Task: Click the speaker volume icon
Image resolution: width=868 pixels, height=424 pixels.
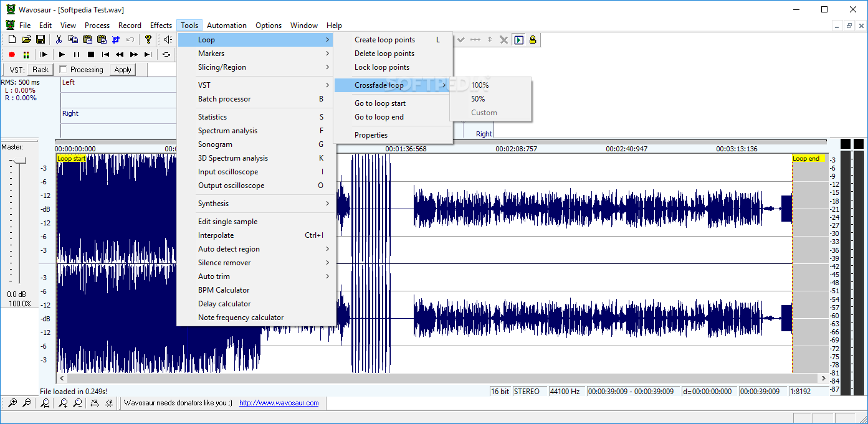Action: click(x=168, y=39)
